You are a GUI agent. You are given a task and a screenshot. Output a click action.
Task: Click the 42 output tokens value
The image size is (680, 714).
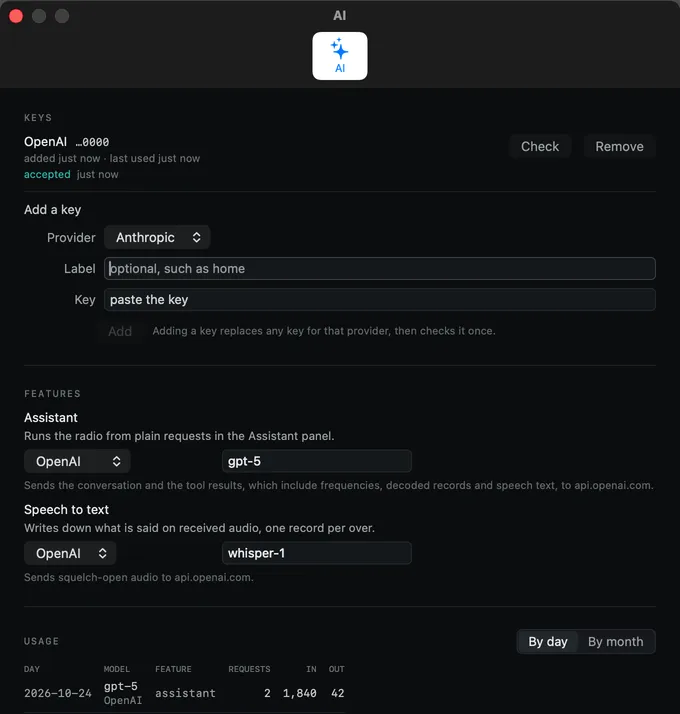[337, 693]
